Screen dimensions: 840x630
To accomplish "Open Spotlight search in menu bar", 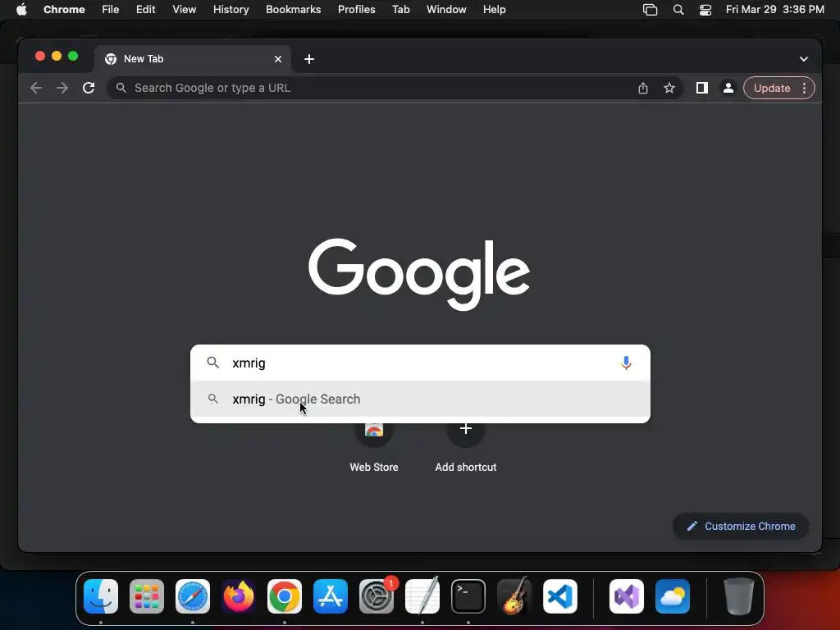I will click(x=678, y=10).
